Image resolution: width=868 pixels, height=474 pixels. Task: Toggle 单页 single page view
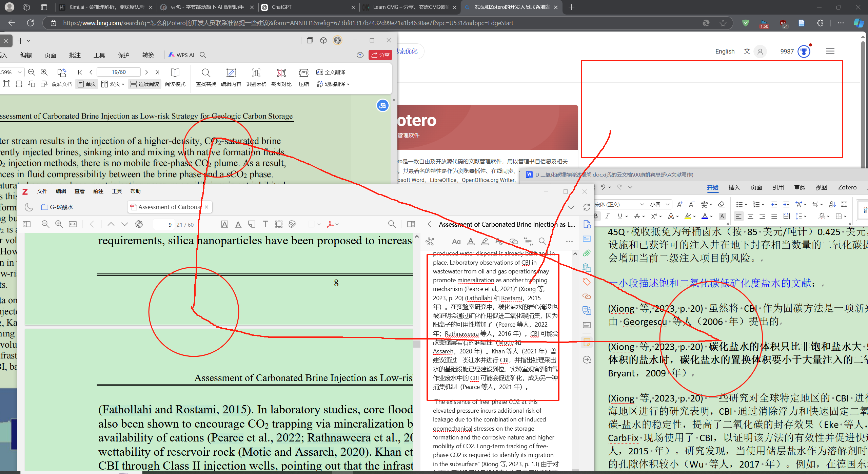click(x=87, y=84)
